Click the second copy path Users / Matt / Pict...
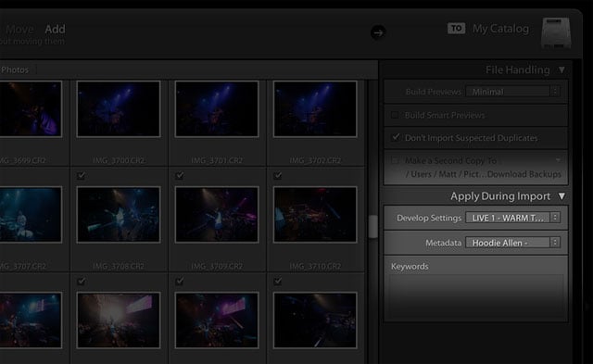The image size is (593, 364). (x=484, y=174)
